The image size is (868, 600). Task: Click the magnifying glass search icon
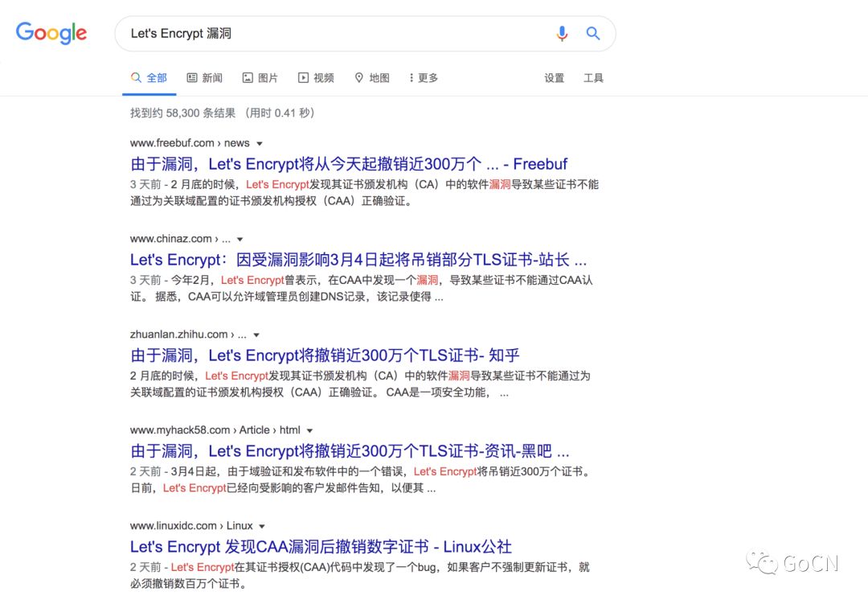pos(593,33)
